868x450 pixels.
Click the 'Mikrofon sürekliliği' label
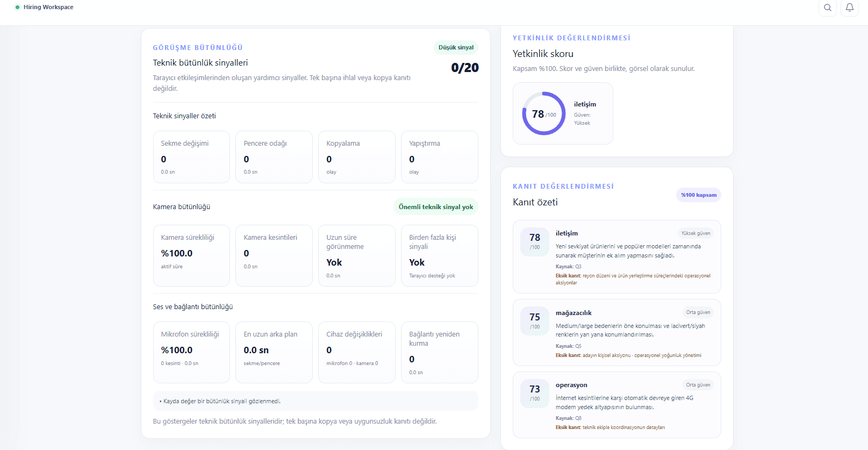click(190, 334)
